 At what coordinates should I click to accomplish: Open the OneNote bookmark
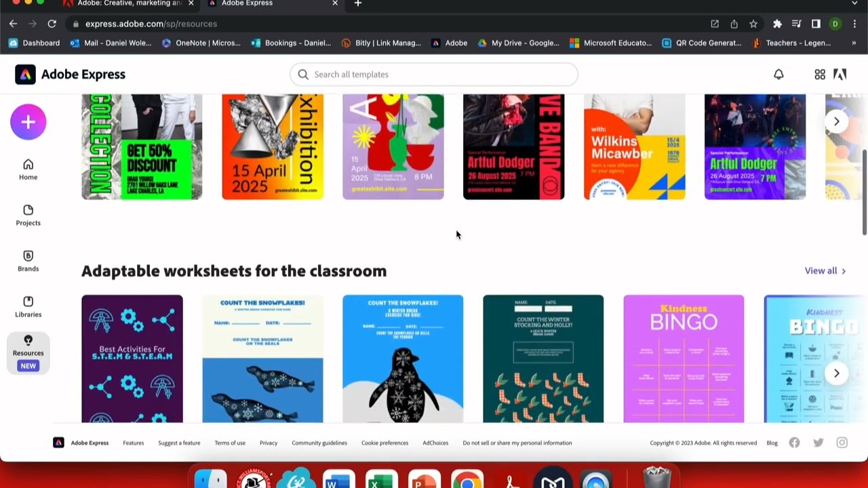(x=201, y=43)
